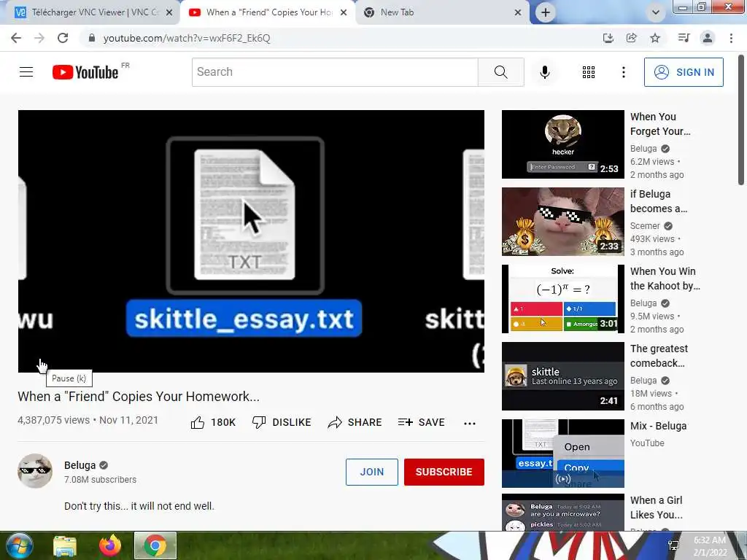
Task: Search with your voice microphone icon
Action: [x=545, y=72]
